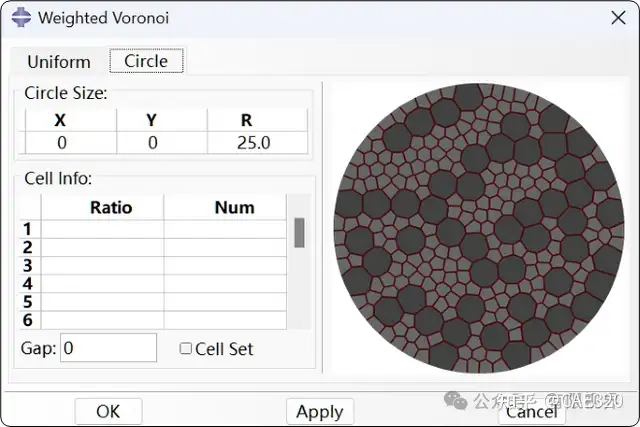The image size is (640, 427).
Task: Select Num cell in row 1
Action: point(225,229)
